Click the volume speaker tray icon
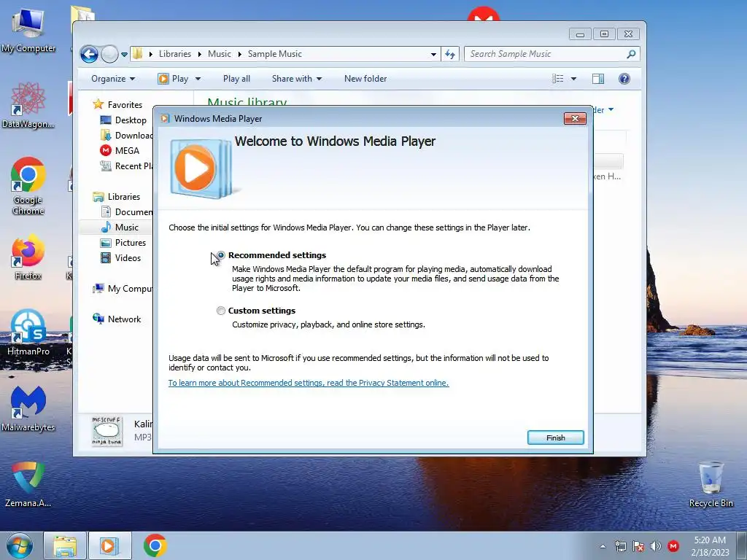The height and width of the screenshot is (560, 747). (656, 546)
